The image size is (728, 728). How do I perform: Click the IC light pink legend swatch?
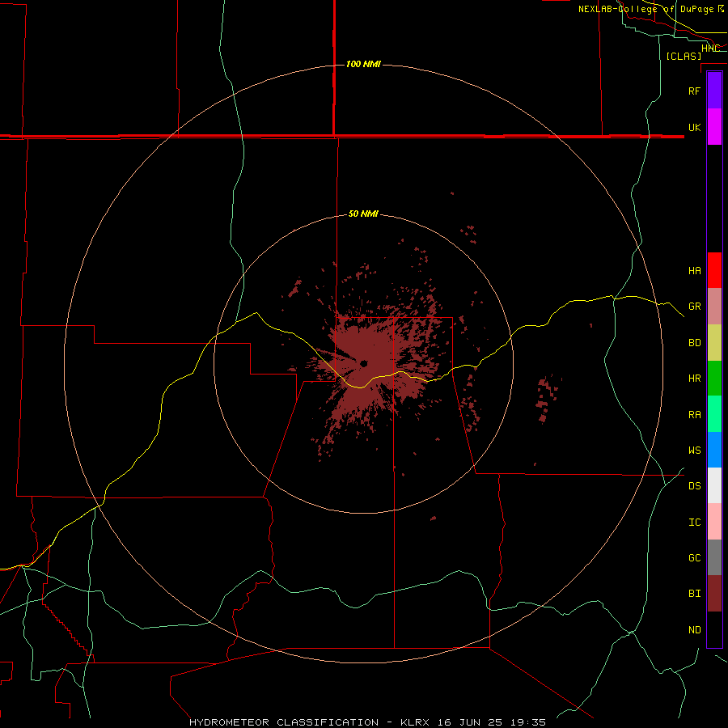click(714, 522)
